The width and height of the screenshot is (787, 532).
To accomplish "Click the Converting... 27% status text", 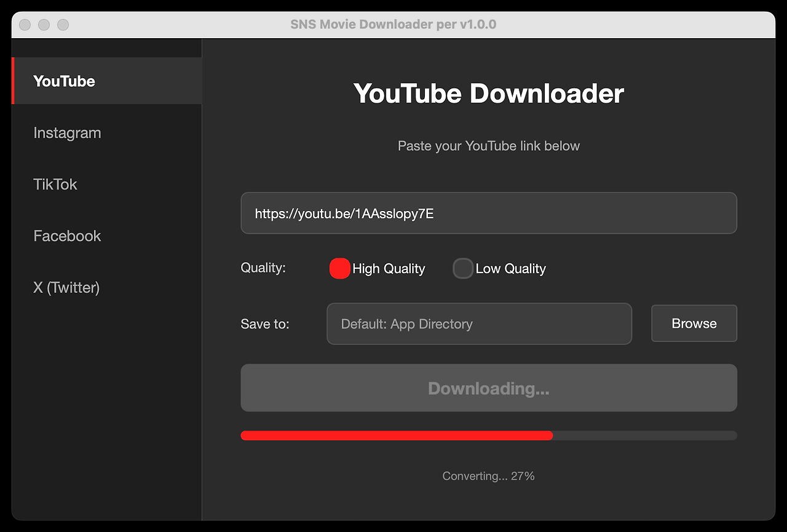I will point(489,476).
